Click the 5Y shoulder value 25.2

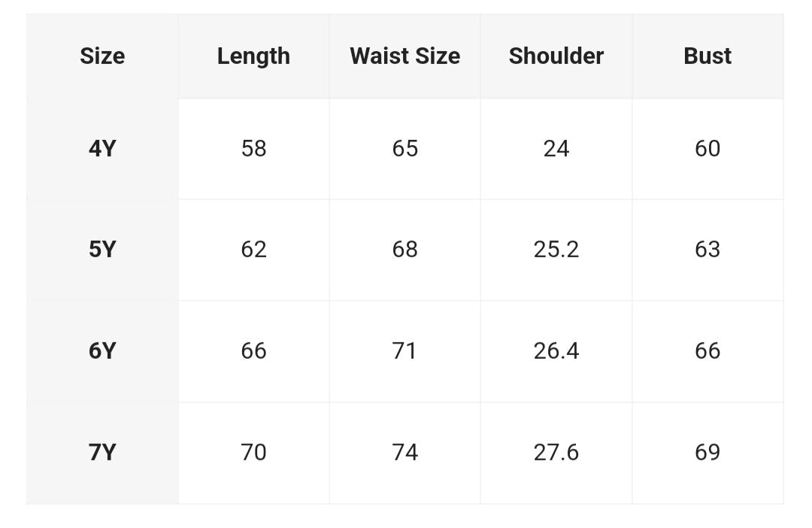point(556,250)
